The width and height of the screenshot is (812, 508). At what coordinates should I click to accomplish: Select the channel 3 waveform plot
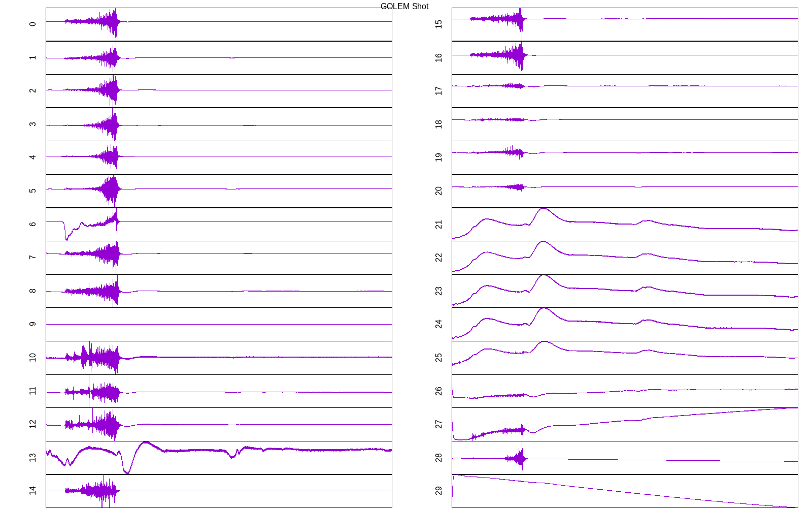(219, 124)
